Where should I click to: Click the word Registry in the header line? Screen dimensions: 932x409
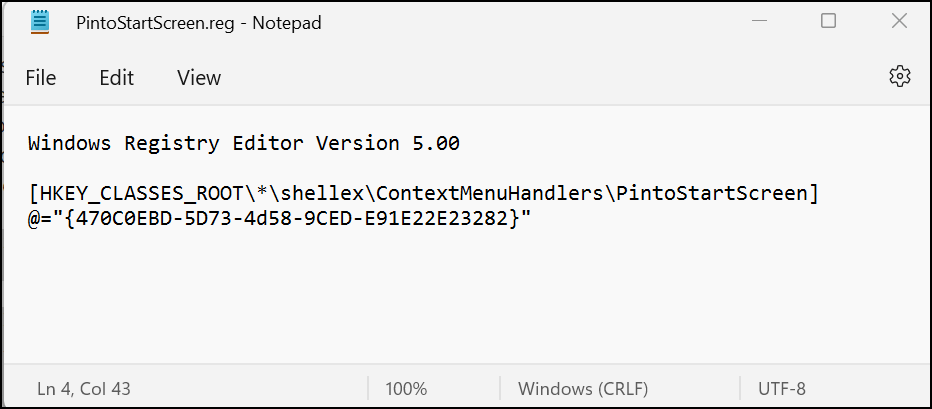click(x=171, y=143)
